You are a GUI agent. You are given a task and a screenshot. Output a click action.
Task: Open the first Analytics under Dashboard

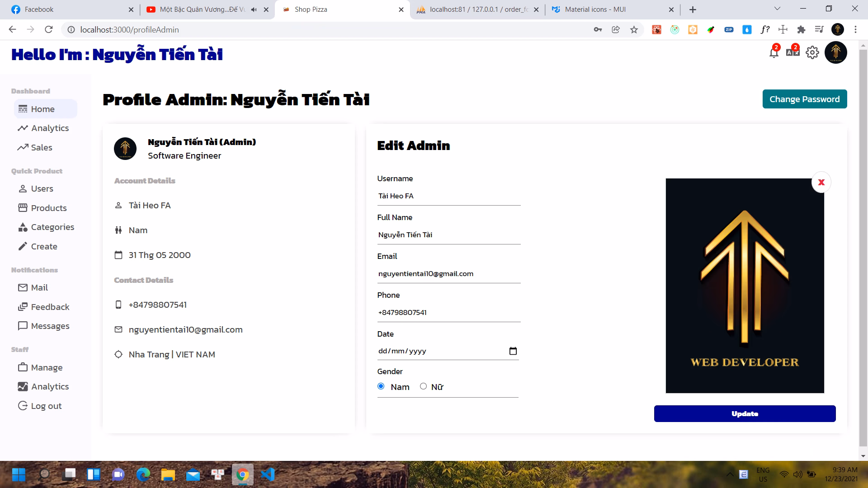pyautogui.click(x=45, y=128)
